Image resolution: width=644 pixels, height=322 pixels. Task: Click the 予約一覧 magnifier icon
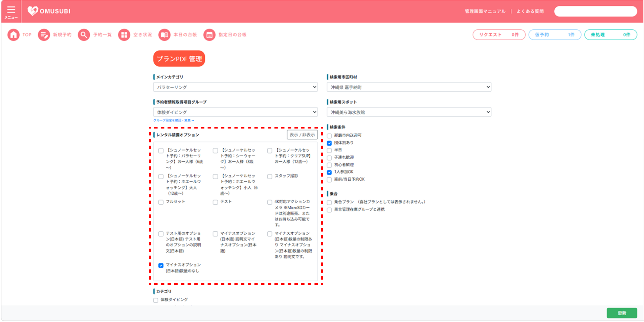[x=84, y=35]
